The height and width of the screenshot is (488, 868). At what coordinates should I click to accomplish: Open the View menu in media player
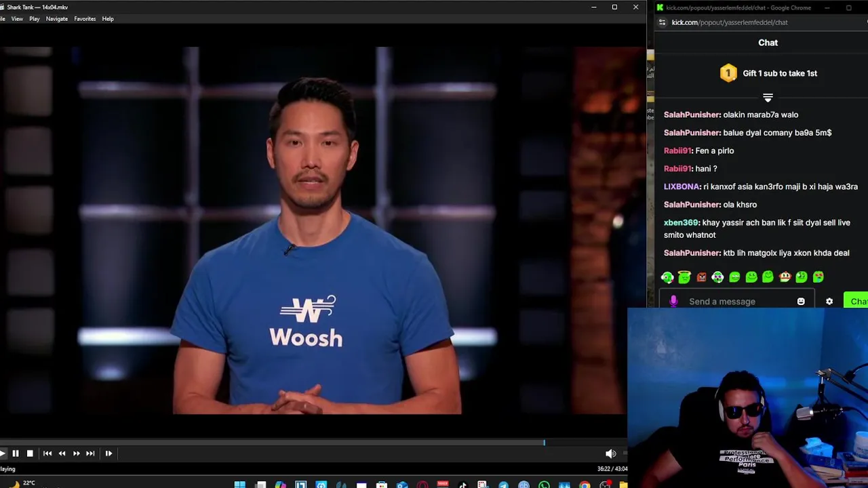tap(17, 19)
